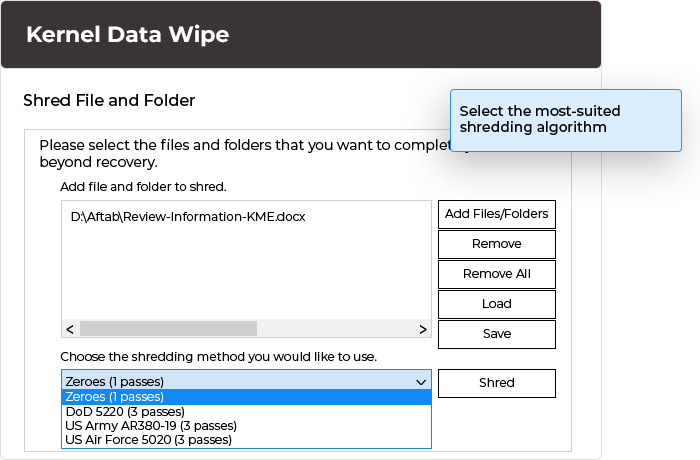Click the Remove button
Viewport: 700px width, 460px height.
[x=497, y=244]
